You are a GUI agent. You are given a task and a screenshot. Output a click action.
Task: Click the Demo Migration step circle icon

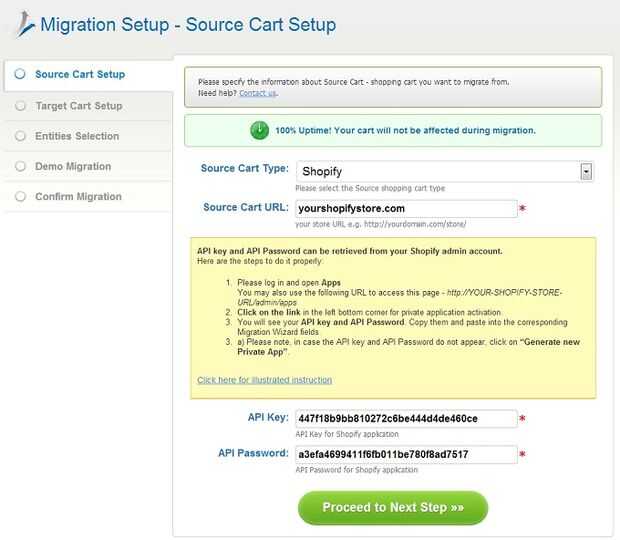tap(20, 166)
